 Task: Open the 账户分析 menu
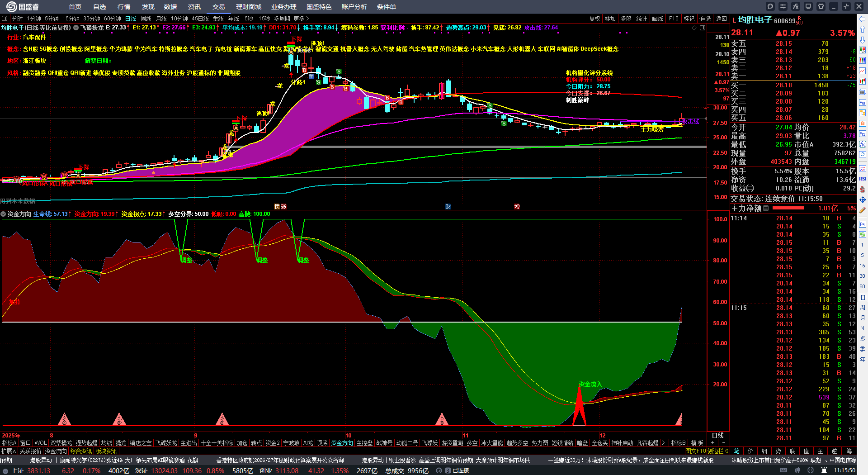click(354, 7)
